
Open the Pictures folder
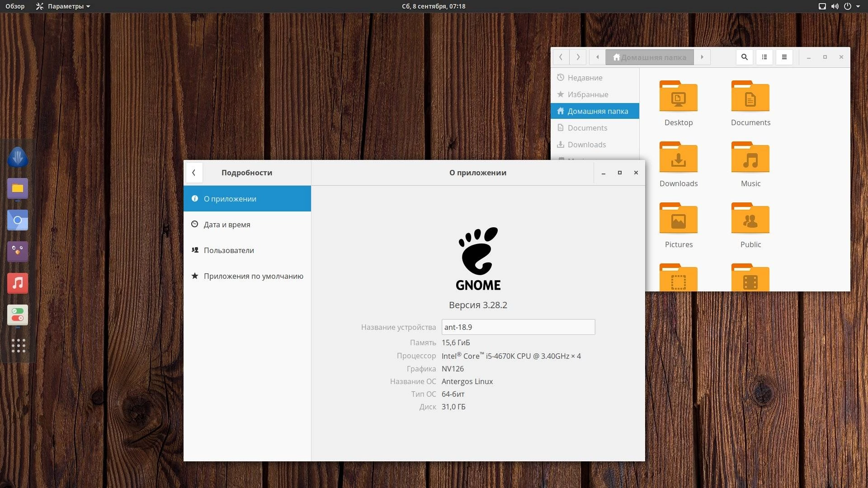click(678, 225)
